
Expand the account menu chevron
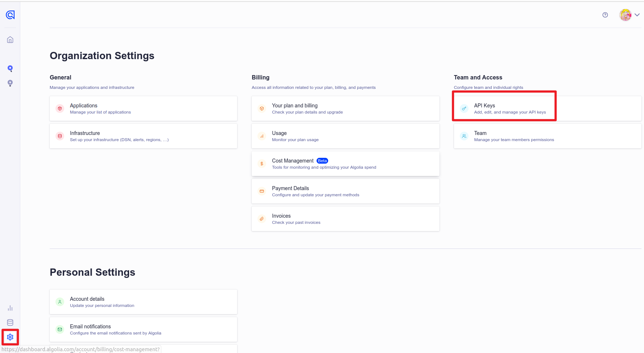click(637, 15)
